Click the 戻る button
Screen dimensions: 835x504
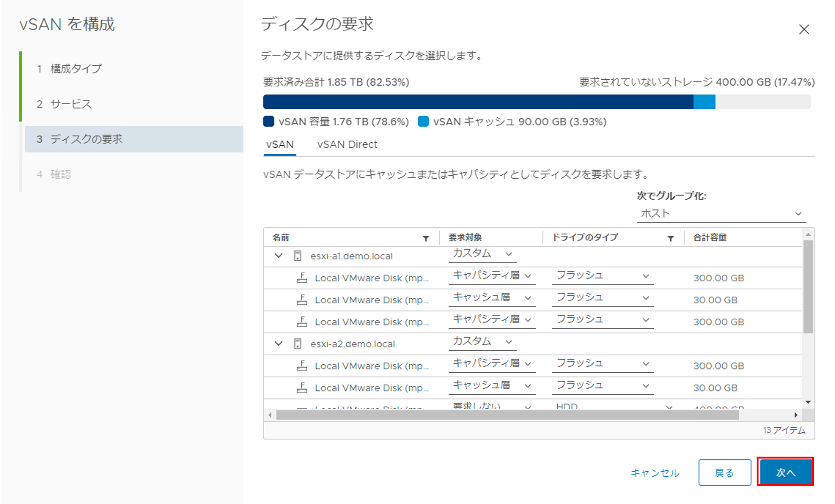(724, 472)
